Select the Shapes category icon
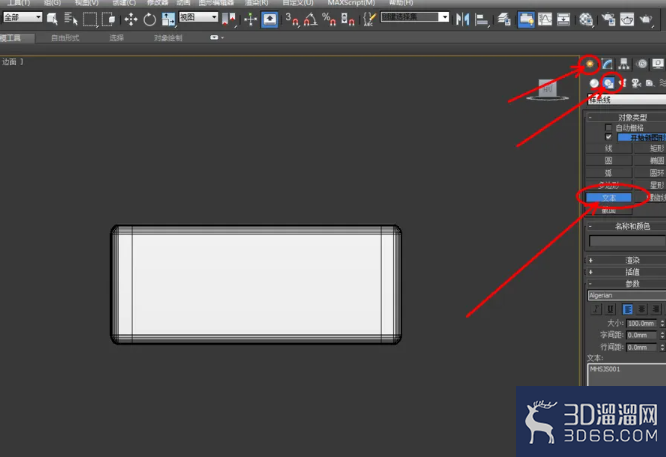Image resolution: width=666 pixels, height=457 pixels. pyautogui.click(x=609, y=83)
